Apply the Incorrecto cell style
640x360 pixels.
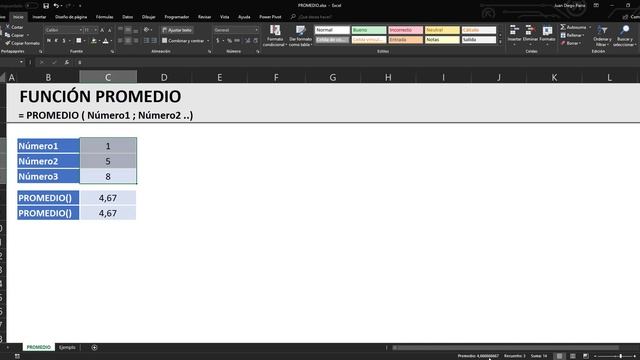(405, 30)
